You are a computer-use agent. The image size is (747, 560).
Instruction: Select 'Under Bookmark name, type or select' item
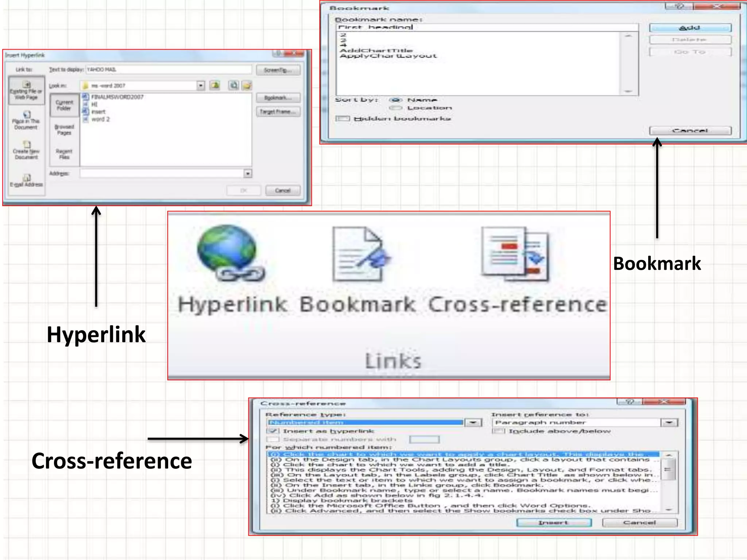[464, 490]
